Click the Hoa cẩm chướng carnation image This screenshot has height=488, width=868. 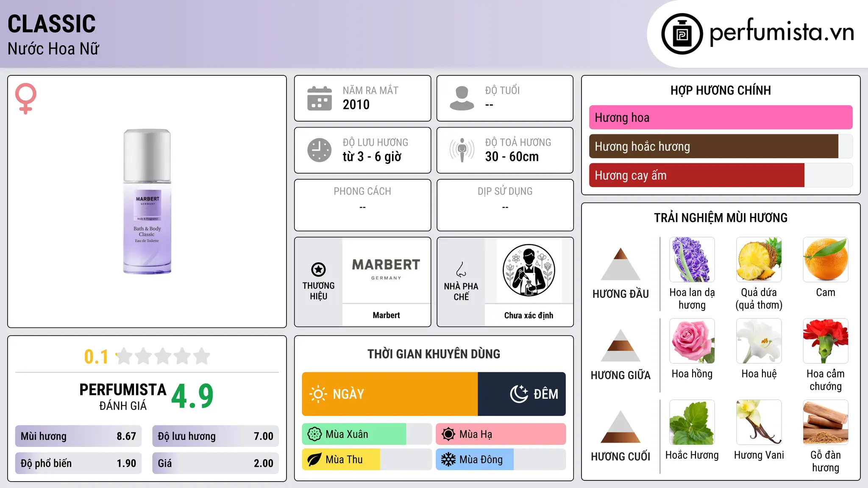[826, 341]
